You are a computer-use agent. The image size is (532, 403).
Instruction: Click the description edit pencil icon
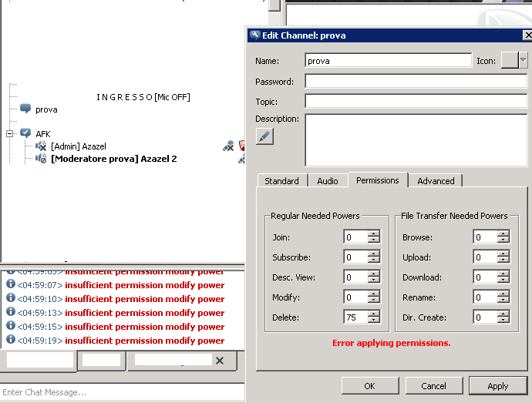pyautogui.click(x=264, y=136)
